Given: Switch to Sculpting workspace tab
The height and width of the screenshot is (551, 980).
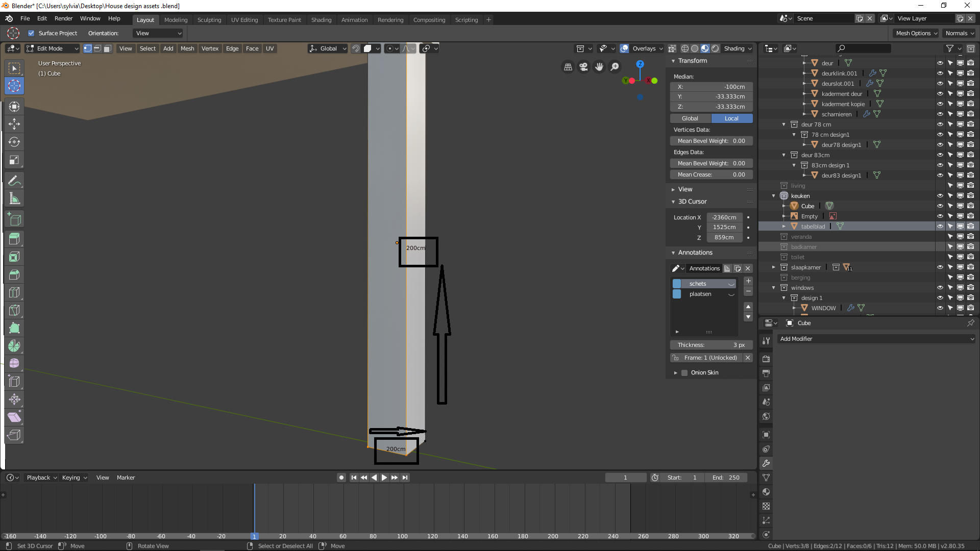Looking at the screenshot, I should pyautogui.click(x=209, y=20).
